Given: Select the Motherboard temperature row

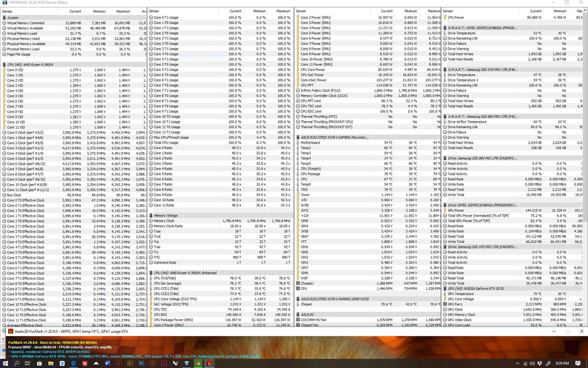Looking at the screenshot, I should (x=367, y=143).
